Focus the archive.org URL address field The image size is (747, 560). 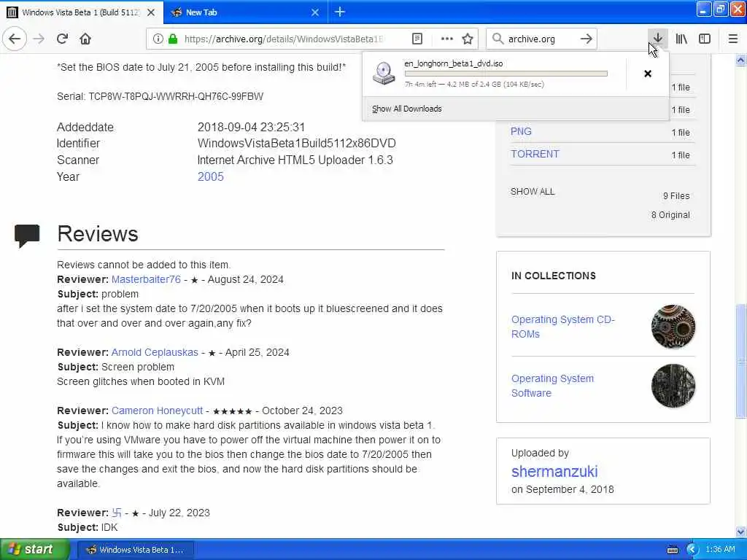pos(284,39)
